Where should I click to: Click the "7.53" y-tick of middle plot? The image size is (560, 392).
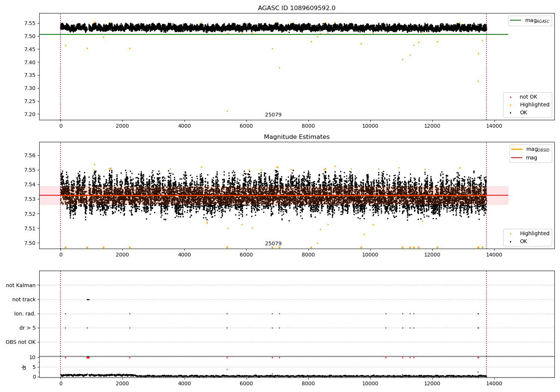tap(29, 199)
